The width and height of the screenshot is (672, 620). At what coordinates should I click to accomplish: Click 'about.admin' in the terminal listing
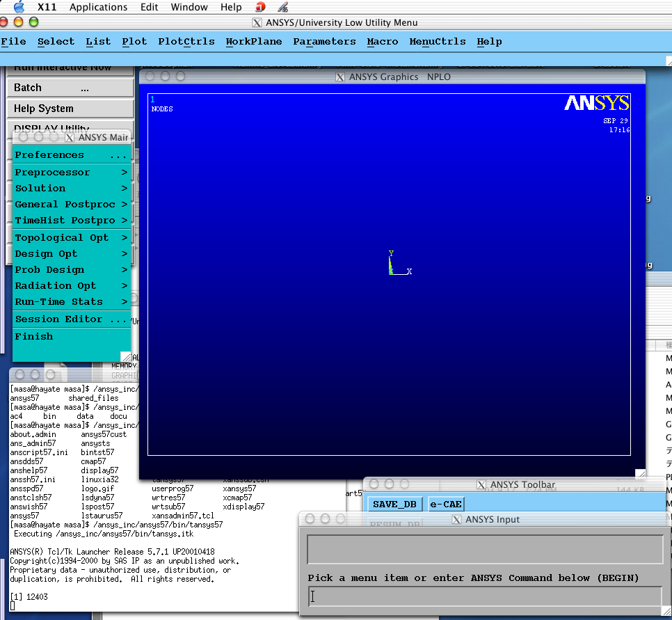[33, 434]
